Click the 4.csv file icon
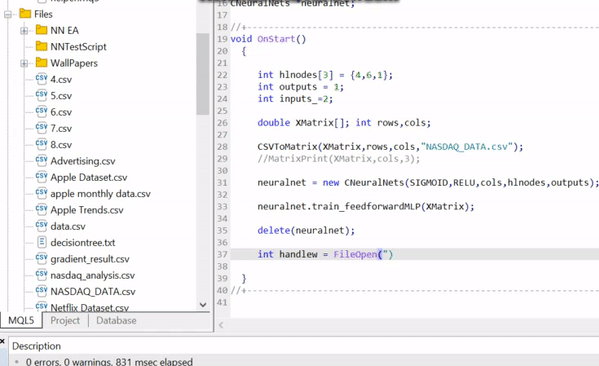The image size is (599, 366). click(x=41, y=79)
